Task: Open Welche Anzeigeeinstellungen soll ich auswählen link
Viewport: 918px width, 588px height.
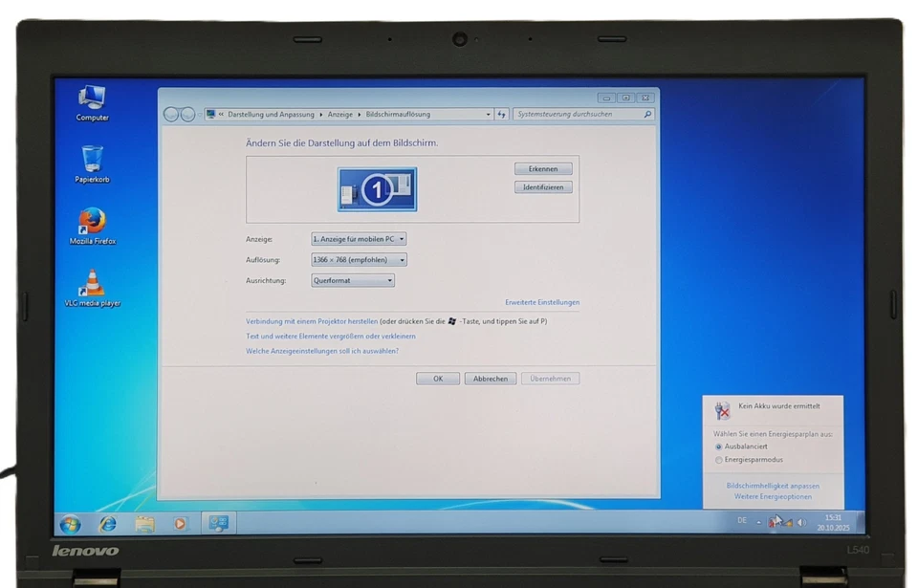Action: [x=322, y=351]
